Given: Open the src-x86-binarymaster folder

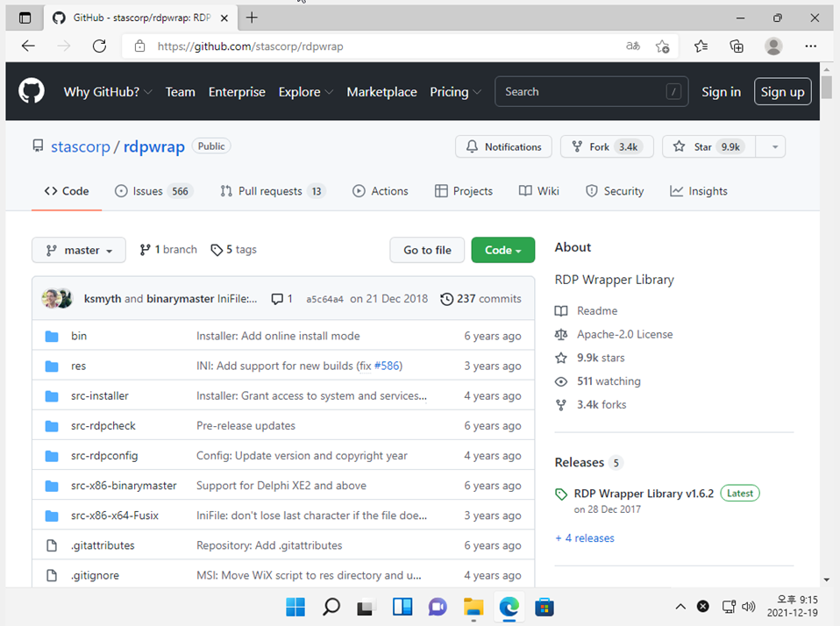Looking at the screenshot, I should click(124, 486).
